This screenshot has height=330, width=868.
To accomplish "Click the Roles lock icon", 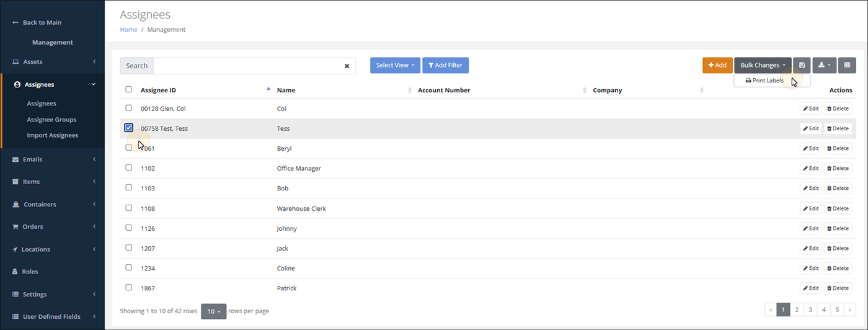I will 15,272.
